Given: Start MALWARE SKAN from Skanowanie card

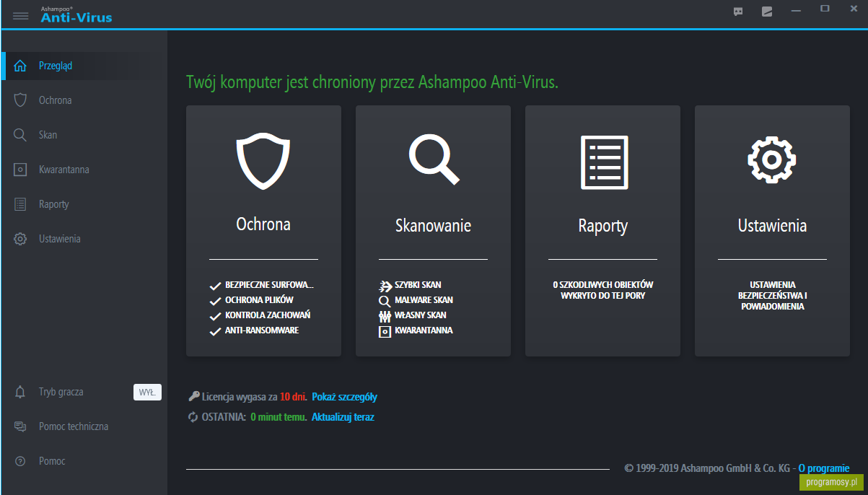Looking at the screenshot, I should [424, 300].
